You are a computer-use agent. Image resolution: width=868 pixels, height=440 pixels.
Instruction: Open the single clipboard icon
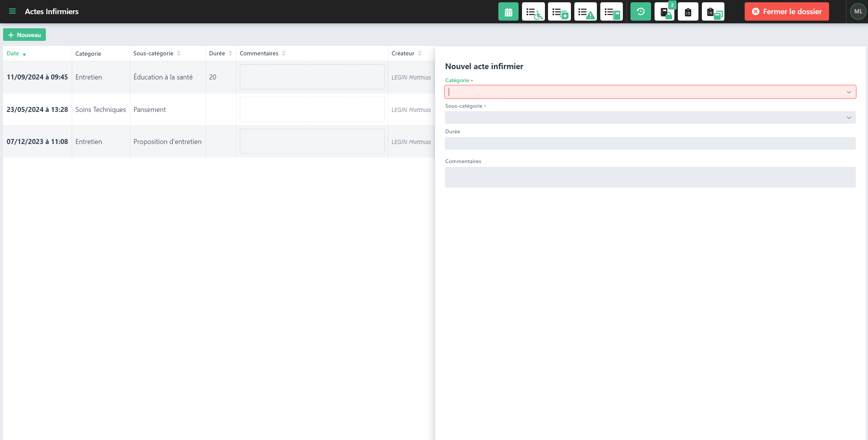688,12
